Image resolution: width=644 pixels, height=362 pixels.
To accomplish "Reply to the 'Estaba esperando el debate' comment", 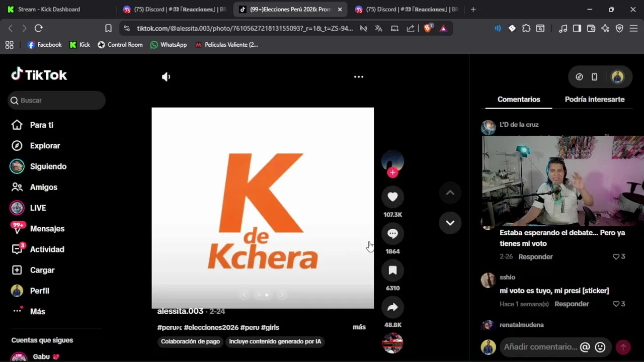I will point(535,257).
